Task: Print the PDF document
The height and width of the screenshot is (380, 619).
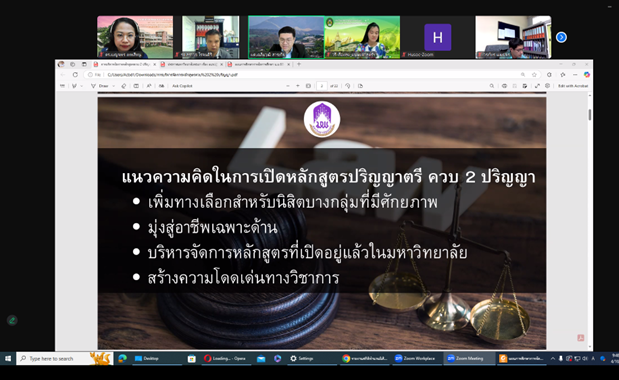Action: pyautogui.click(x=504, y=86)
